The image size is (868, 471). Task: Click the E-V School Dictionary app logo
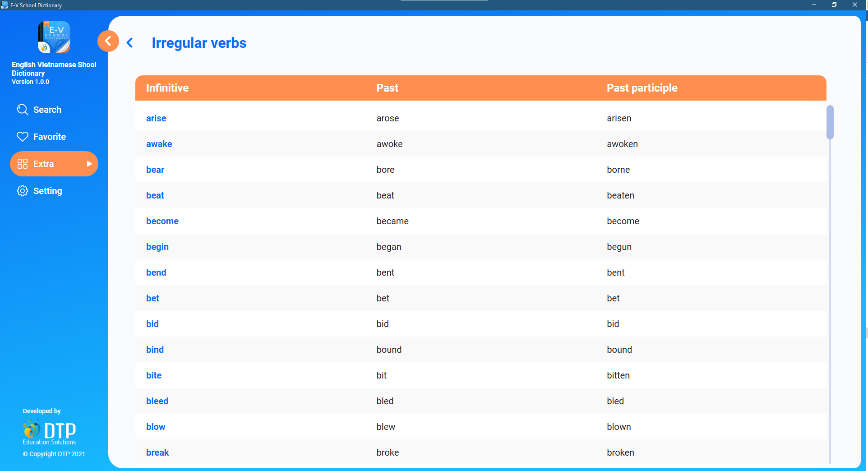point(54,37)
